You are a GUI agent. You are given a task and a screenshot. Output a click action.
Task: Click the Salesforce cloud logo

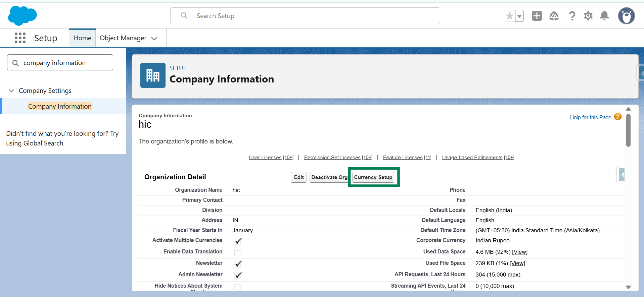coord(22,16)
